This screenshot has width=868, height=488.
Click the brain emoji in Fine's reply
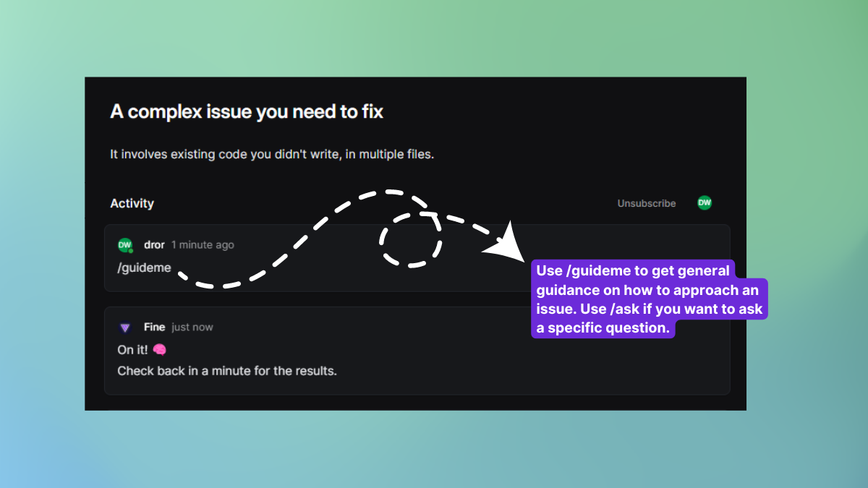(160, 349)
